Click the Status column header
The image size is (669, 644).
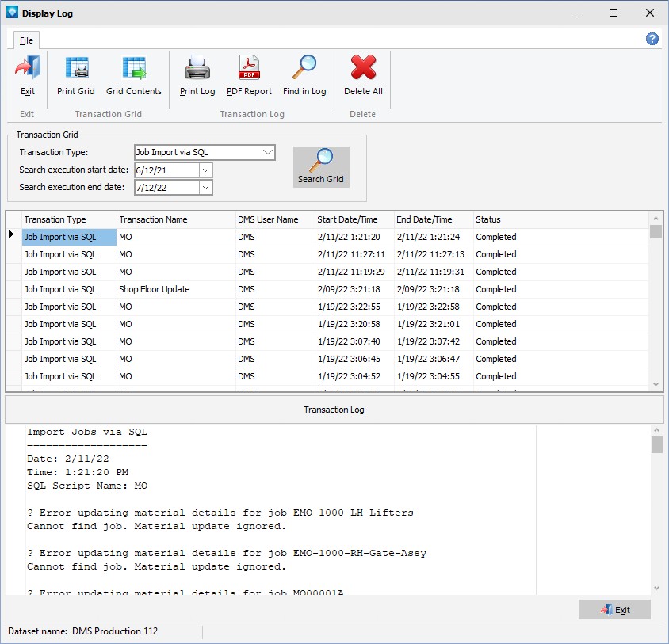pos(561,219)
